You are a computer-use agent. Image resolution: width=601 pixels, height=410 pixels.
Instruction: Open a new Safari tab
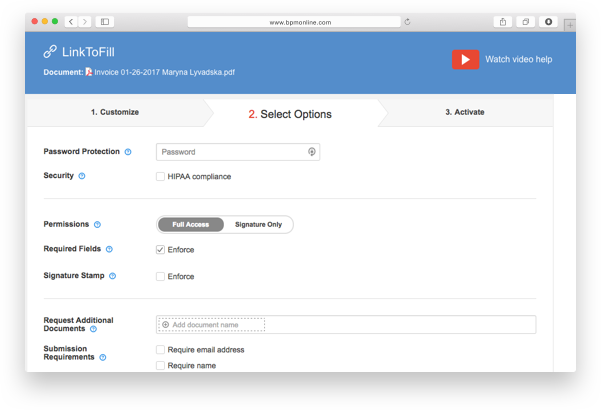click(570, 25)
